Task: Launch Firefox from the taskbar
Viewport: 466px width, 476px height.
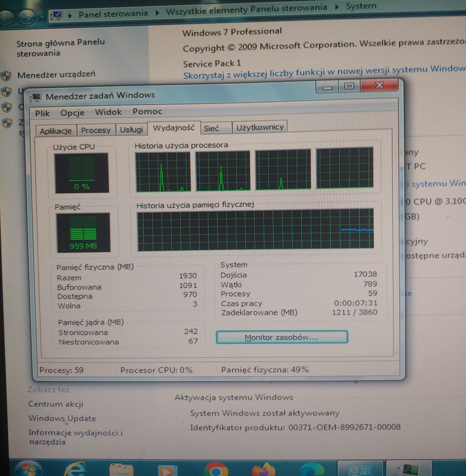Action: coord(264,469)
